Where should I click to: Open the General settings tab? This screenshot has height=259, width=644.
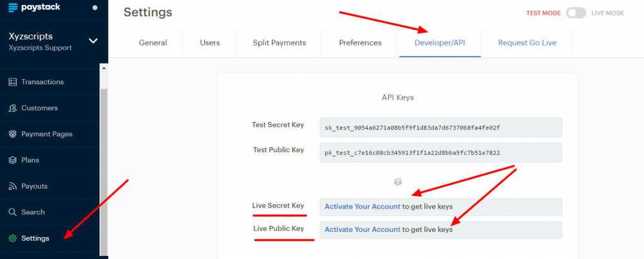tap(153, 43)
